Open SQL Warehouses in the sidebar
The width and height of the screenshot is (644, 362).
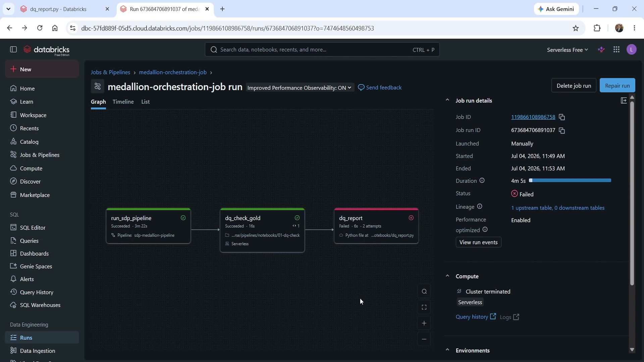point(42,305)
